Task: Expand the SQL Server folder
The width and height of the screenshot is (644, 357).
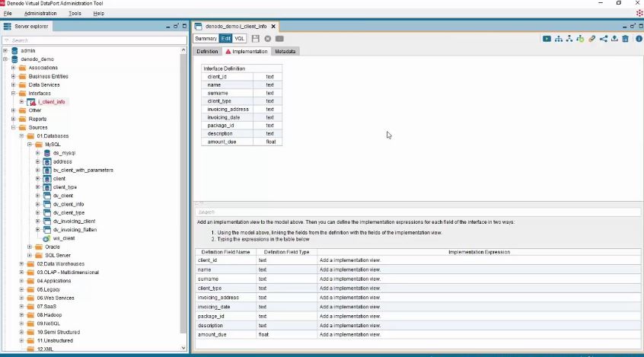Action: click(30, 255)
